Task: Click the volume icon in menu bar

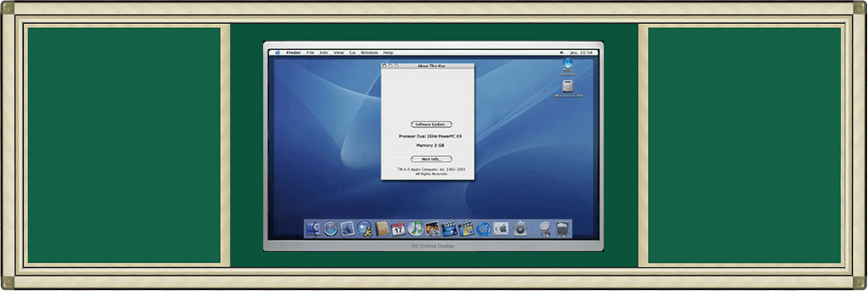Action: coord(562,53)
